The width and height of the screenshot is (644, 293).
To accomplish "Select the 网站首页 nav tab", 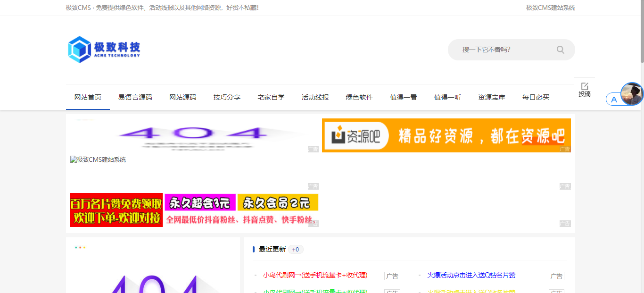I will [x=88, y=97].
